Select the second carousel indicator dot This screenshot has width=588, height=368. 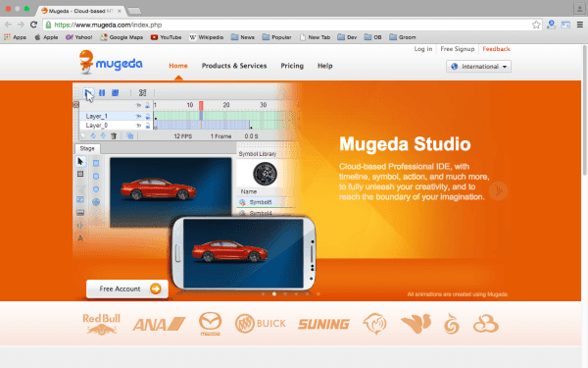pyautogui.click(x=274, y=294)
